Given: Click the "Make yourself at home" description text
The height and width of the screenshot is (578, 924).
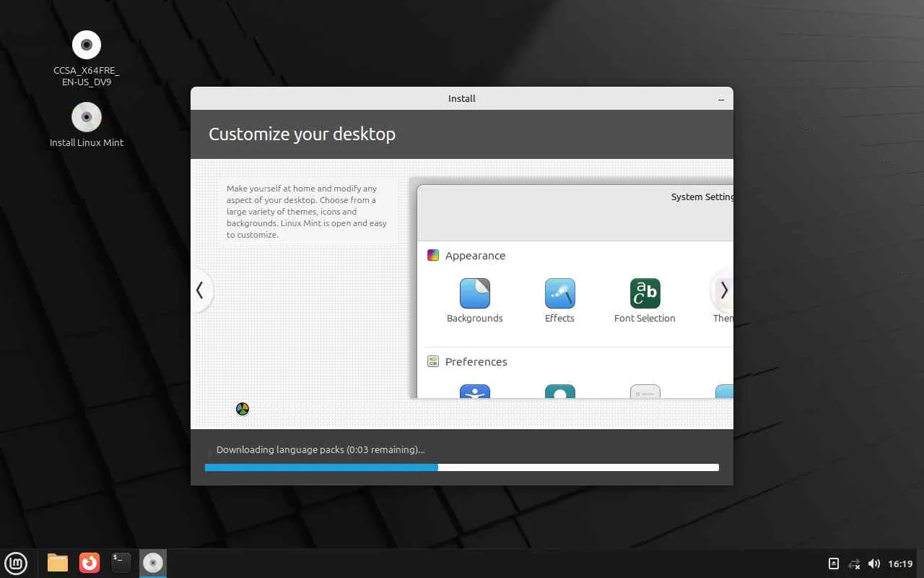Looking at the screenshot, I should pyautogui.click(x=307, y=212).
